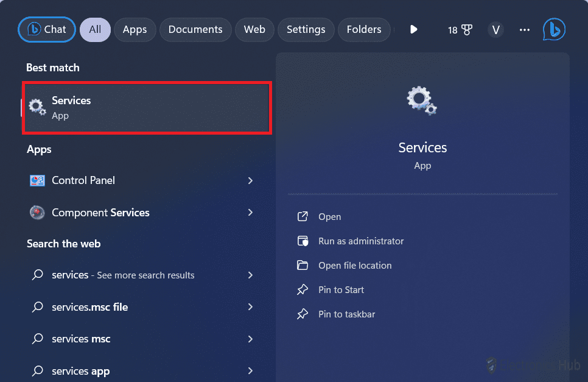
Task: Expand the services.msc file suggestion chevron
Action: 250,307
